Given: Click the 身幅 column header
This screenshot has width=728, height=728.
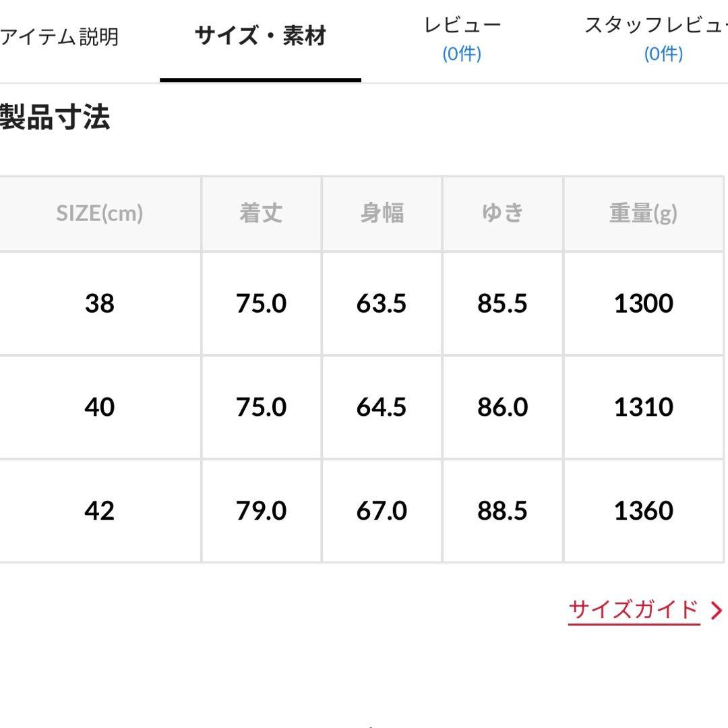Looking at the screenshot, I should [382, 214].
